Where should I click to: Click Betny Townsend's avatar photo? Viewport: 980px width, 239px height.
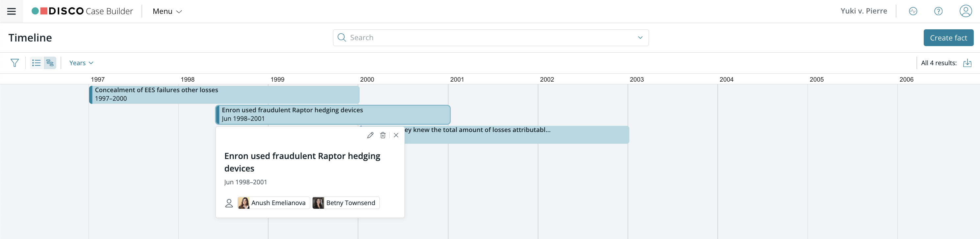318,203
